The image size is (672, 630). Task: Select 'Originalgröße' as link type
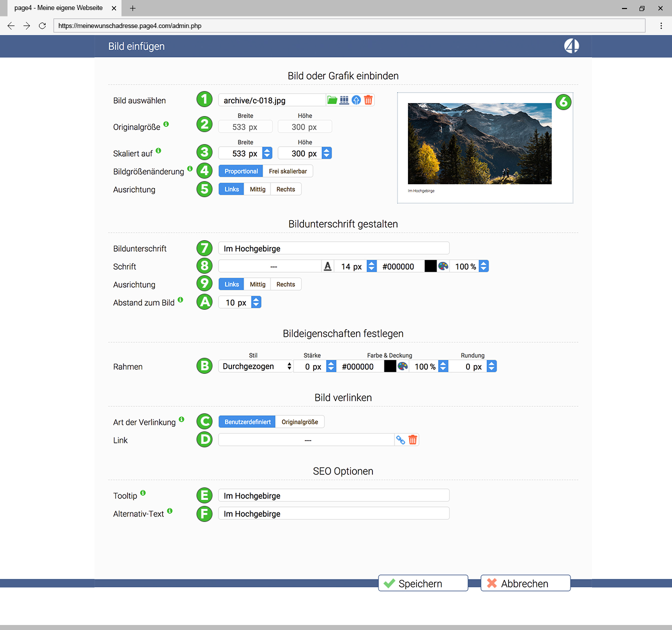pyautogui.click(x=299, y=422)
